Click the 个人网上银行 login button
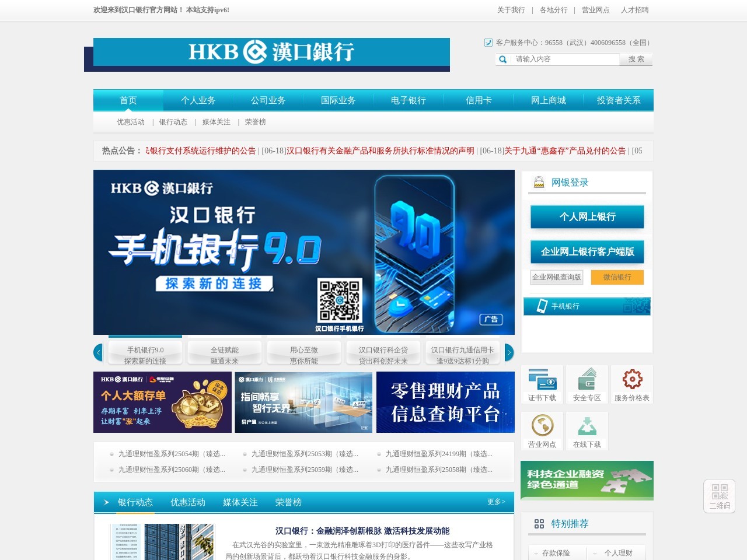747x560 pixels. [x=587, y=217]
